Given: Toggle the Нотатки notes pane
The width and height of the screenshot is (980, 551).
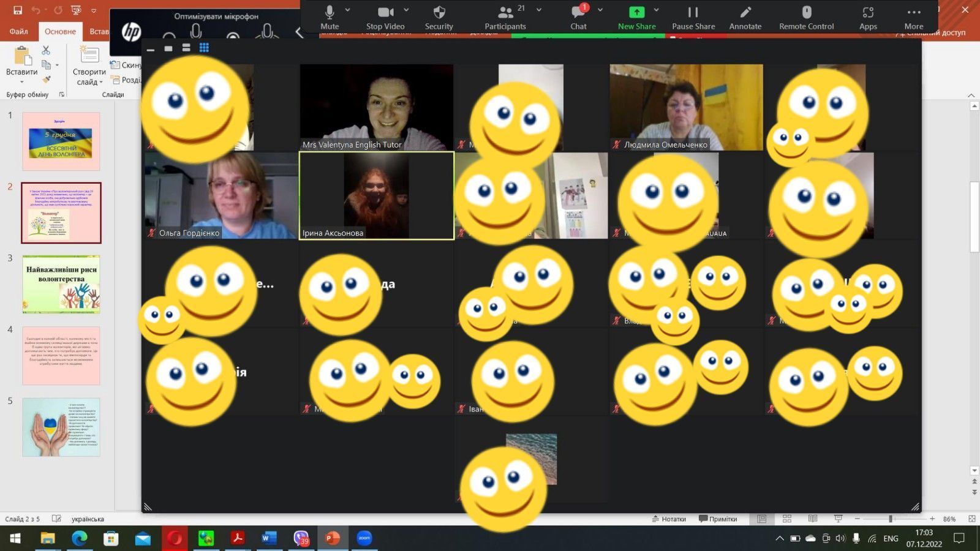Looking at the screenshot, I should click(x=669, y=519).
